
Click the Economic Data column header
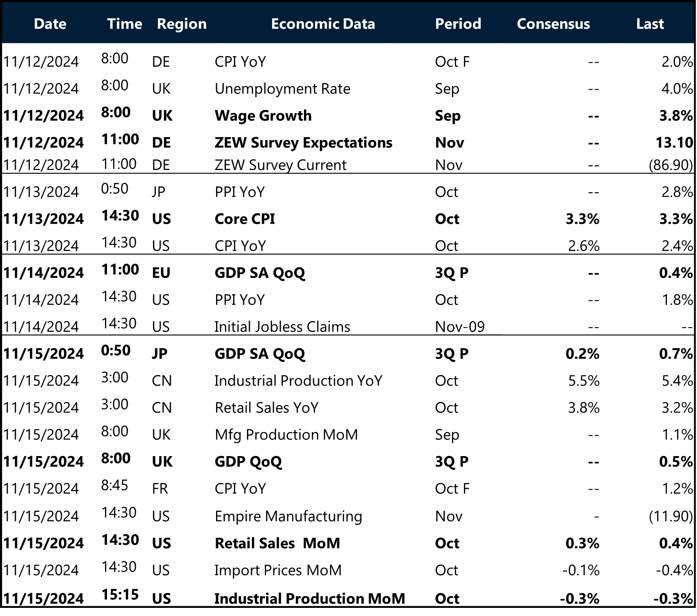[323, 24]
